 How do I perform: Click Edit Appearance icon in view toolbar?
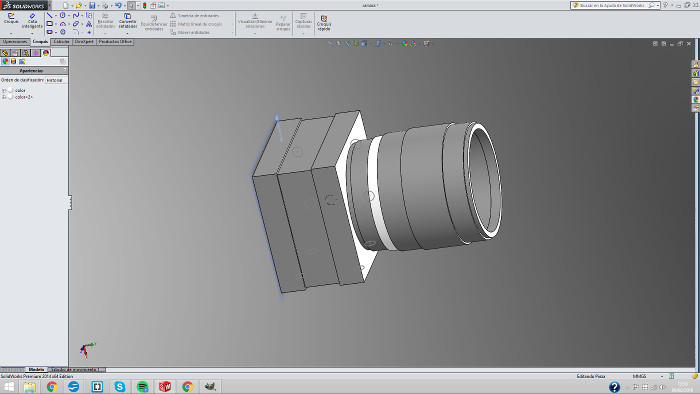tap(404, 43)
